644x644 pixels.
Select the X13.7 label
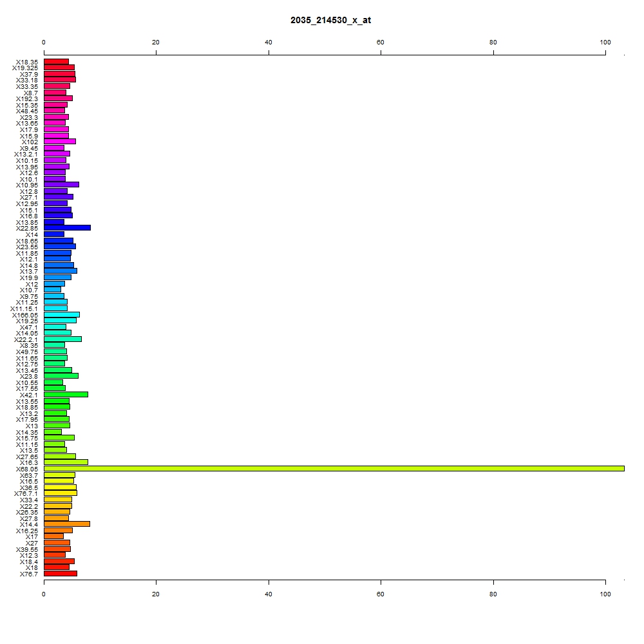point(29,272)
